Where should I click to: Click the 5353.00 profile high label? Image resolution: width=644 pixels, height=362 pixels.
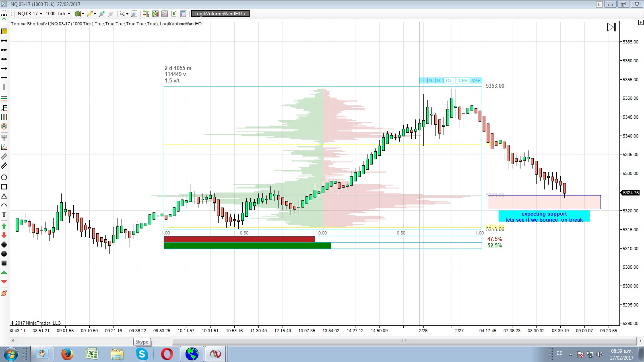click(x=495, y=86)
